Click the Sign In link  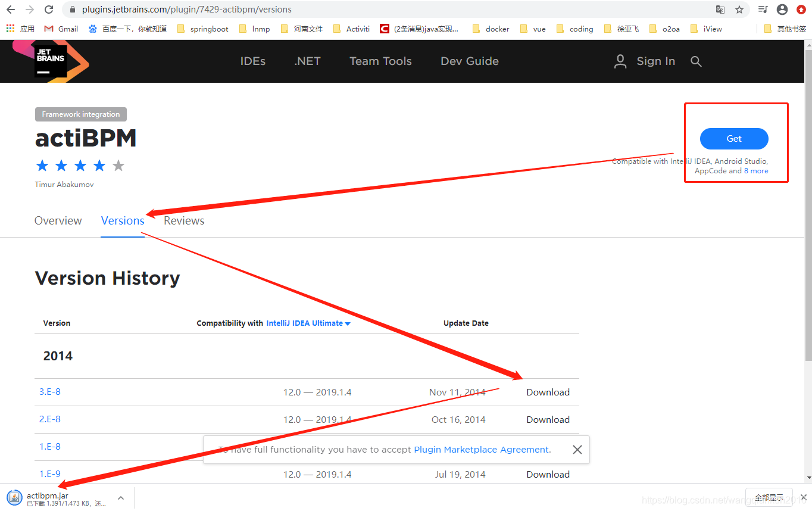coord(655,61)
